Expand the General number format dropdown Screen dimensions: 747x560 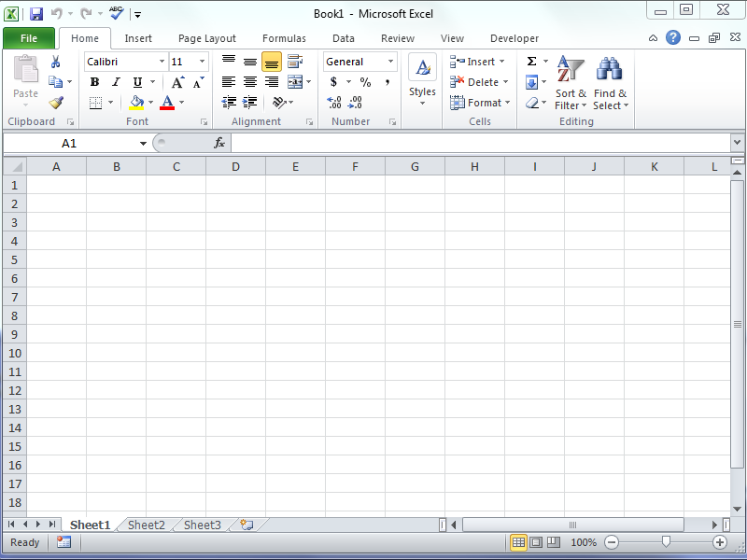[x=390, y=62]
